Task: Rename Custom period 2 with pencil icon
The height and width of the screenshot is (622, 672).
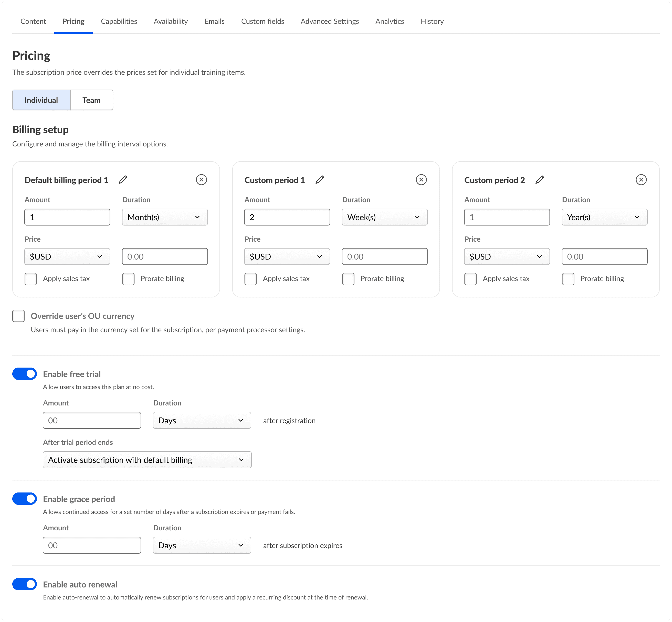Action: click(x=539, y=180)
